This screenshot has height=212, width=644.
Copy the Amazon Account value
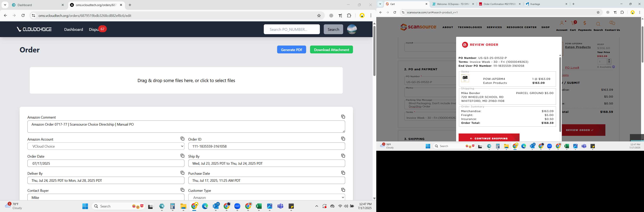click(x=182, y=139)
